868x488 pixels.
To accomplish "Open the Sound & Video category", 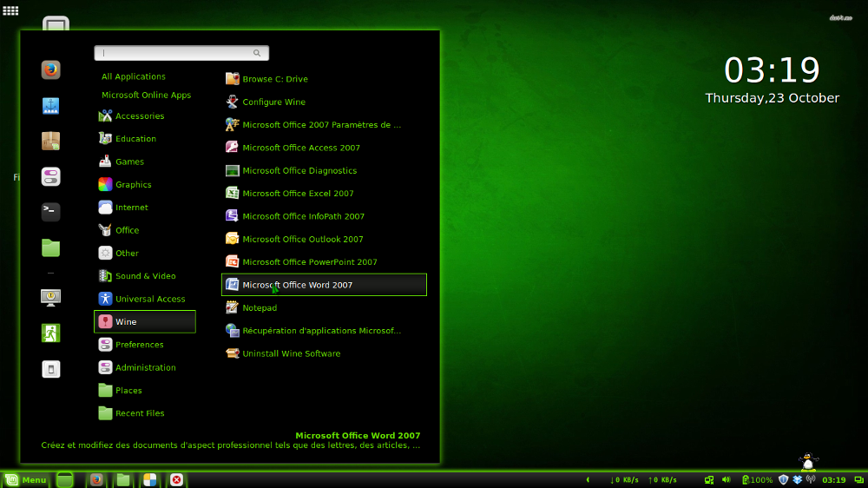I will point(144,276).
